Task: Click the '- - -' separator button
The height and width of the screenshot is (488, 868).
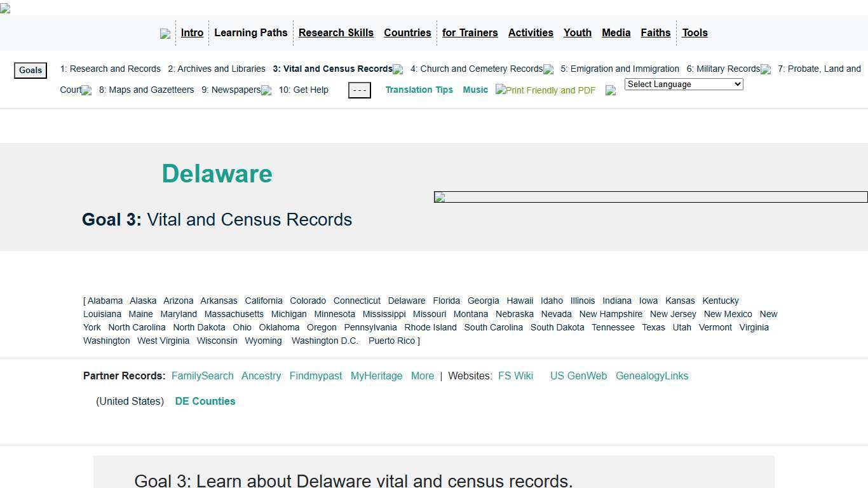Action: pos(359,90)
